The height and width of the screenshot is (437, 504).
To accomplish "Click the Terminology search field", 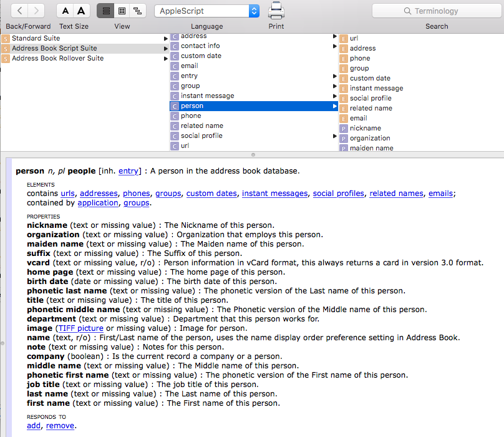I will pos(436,11).
